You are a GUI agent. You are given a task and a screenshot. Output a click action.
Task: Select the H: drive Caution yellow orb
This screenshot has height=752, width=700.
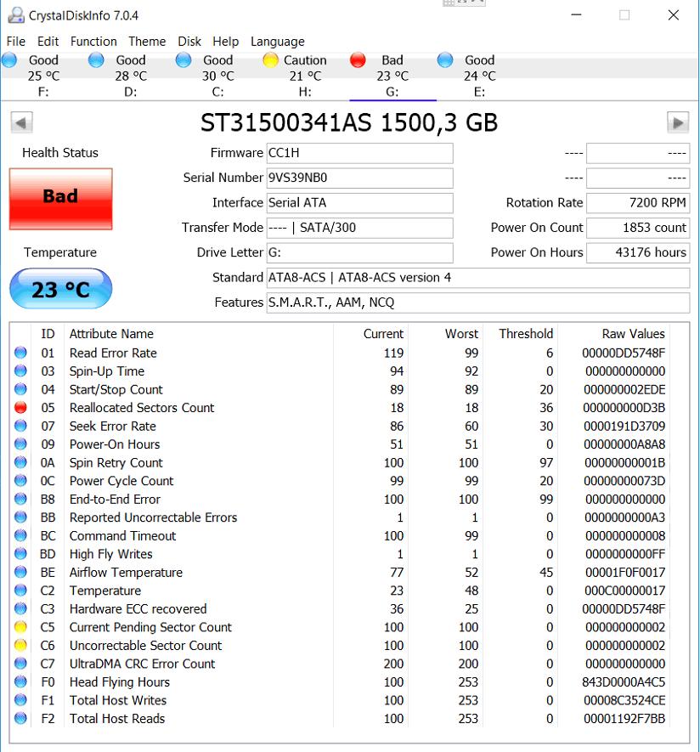271,60
